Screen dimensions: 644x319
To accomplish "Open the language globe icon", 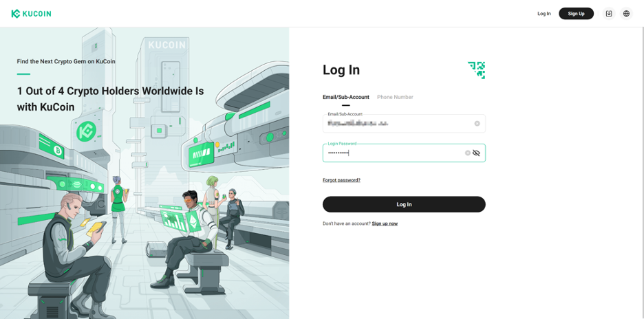I will click(626, 14).
